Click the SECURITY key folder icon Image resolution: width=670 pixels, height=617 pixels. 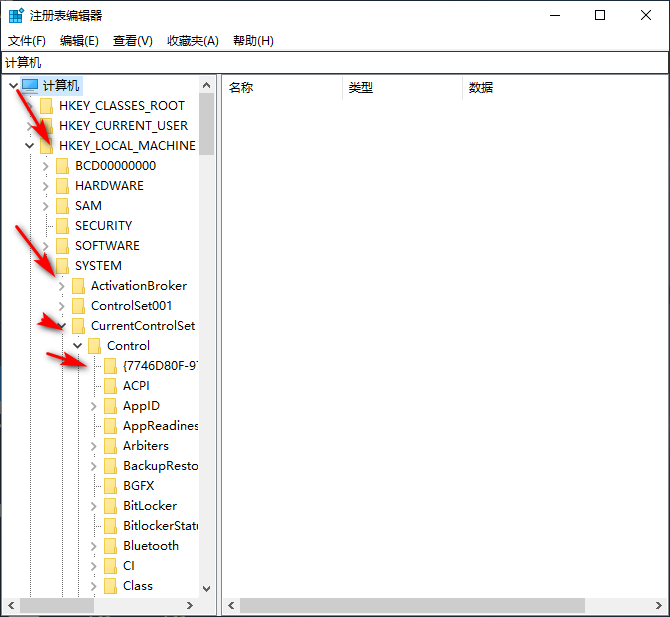[63, 226]
